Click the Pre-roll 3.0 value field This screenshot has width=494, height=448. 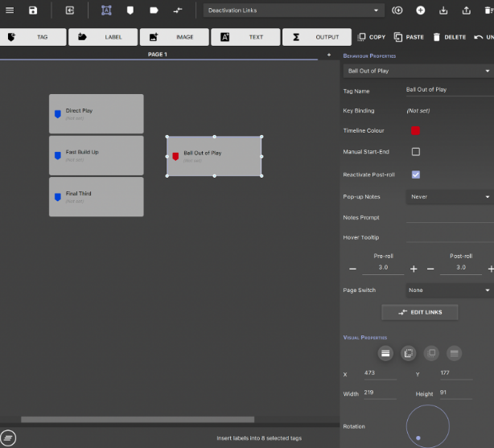383,268
